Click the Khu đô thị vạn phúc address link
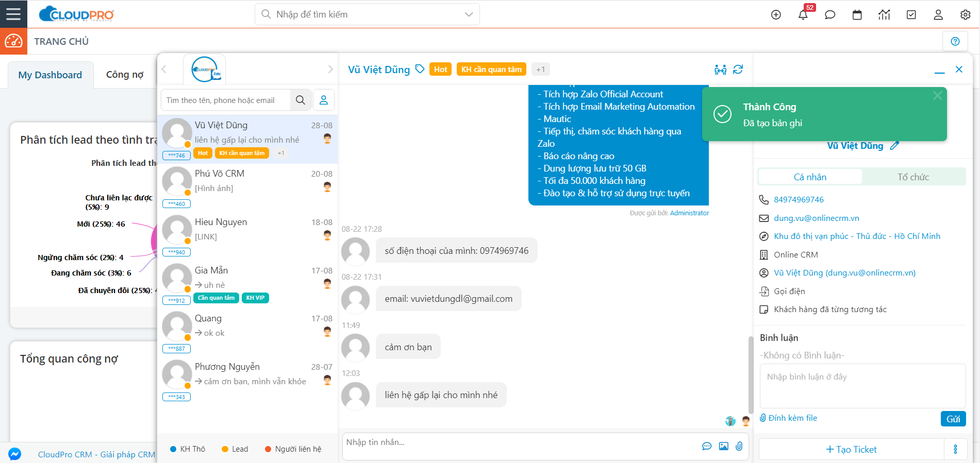The width and height of the screenshot is (980, 463). (x=857, y=236)
